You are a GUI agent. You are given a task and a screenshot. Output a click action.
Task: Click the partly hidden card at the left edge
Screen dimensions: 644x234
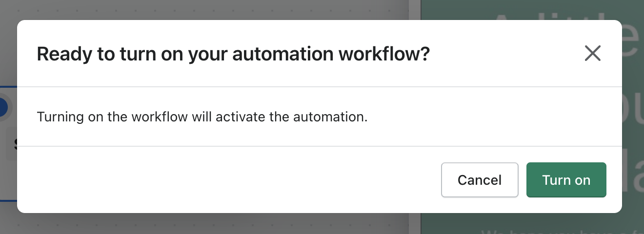click(x=11, y=144)
